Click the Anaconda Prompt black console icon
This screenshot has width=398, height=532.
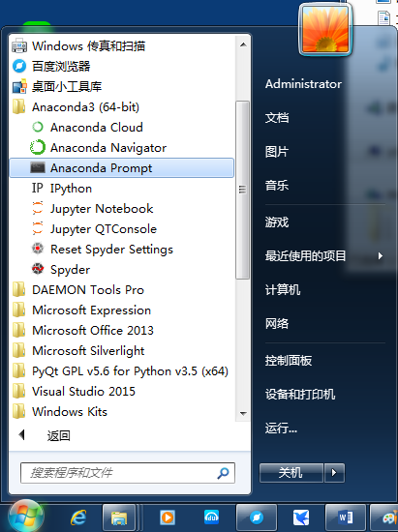coord(38,167)
